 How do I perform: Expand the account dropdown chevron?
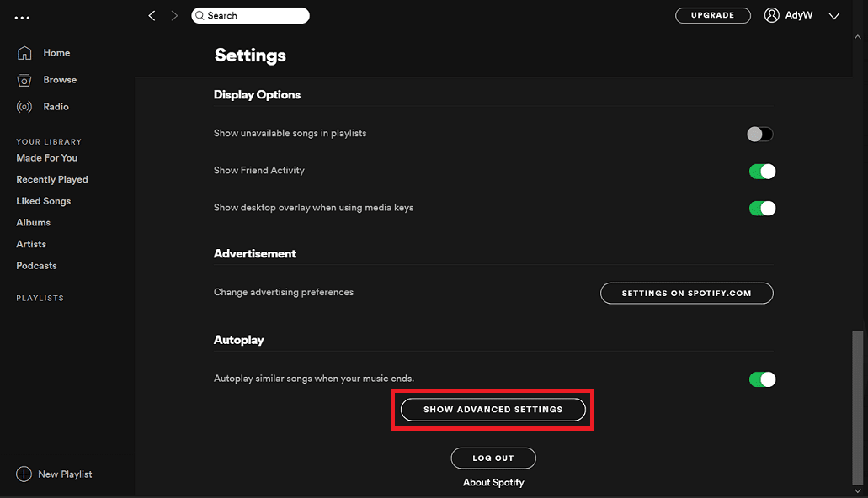[834, 16]
